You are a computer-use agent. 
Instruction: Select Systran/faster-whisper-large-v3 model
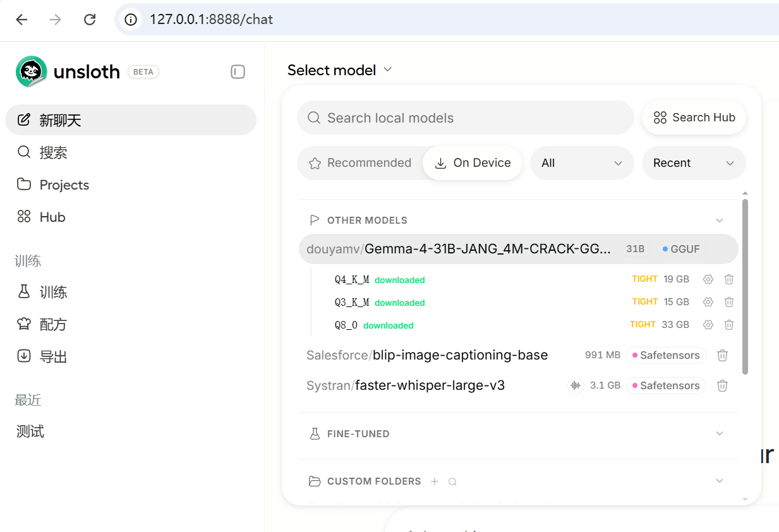point(406,385)
